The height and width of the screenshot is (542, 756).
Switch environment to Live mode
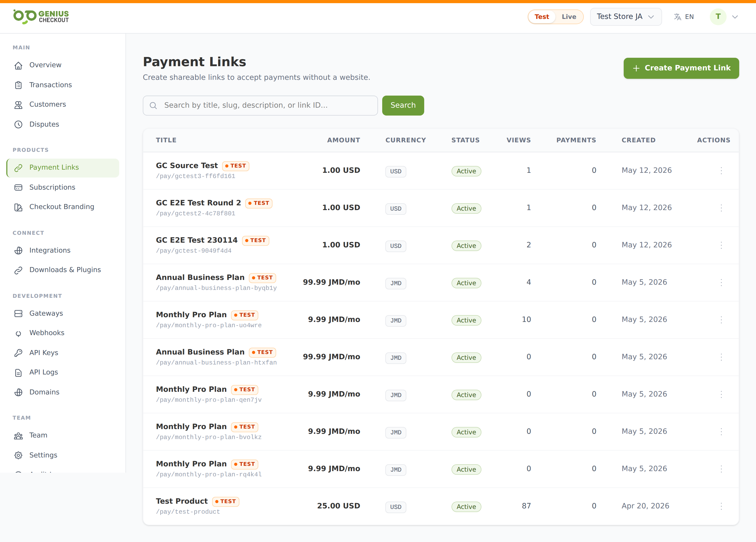[569, 17]
